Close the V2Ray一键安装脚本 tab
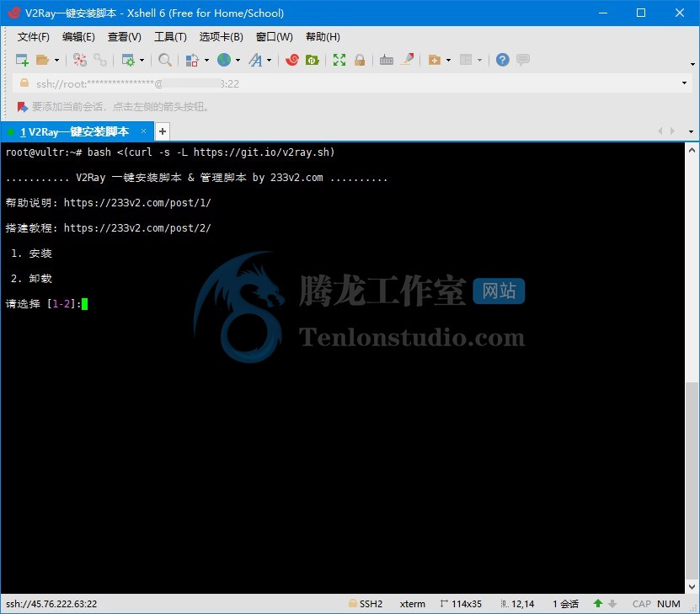Image resolution: width=700 pixels, height=614 pixels. click(x=143, y=131)
